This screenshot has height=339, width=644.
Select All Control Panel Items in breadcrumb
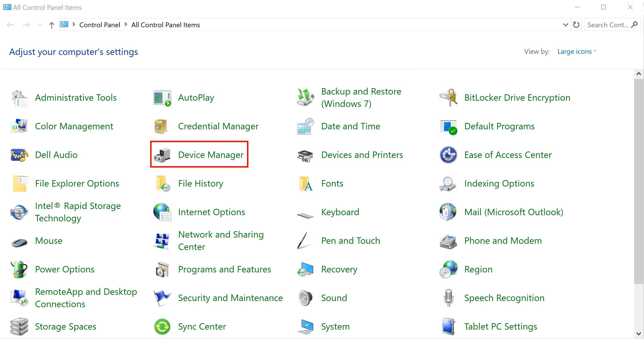pos(166,24)
